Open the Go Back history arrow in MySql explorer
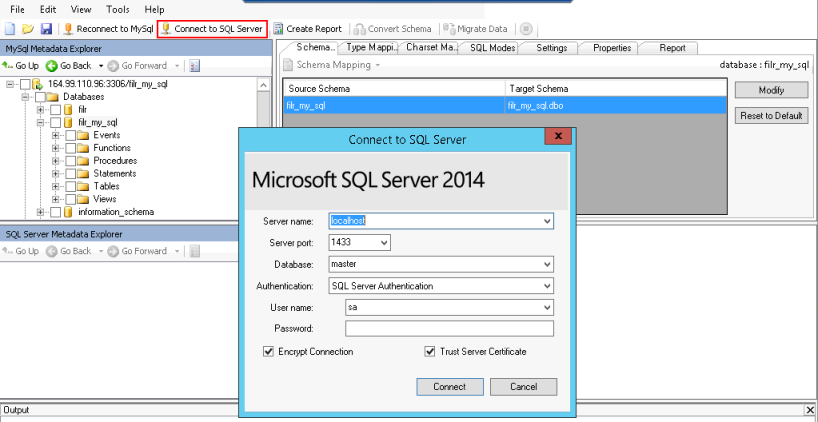 101,66
